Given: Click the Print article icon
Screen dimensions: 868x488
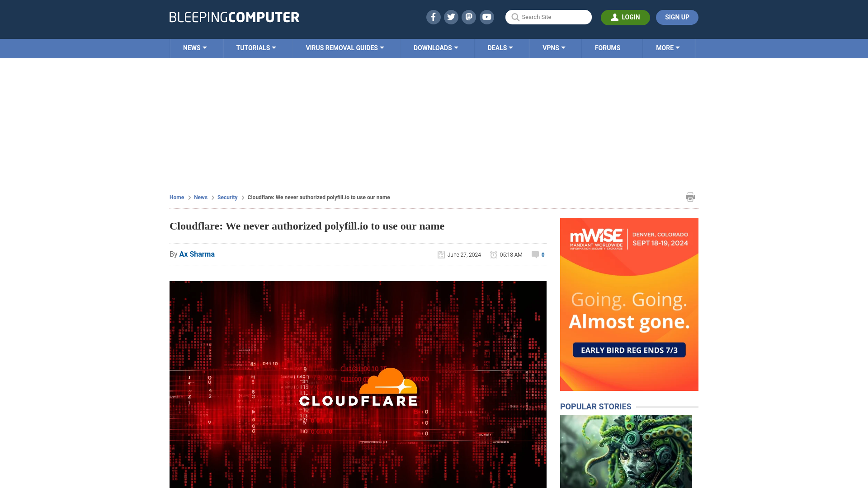Looking at the screenshot, I should pyautogui.click(x=690, y=197).
